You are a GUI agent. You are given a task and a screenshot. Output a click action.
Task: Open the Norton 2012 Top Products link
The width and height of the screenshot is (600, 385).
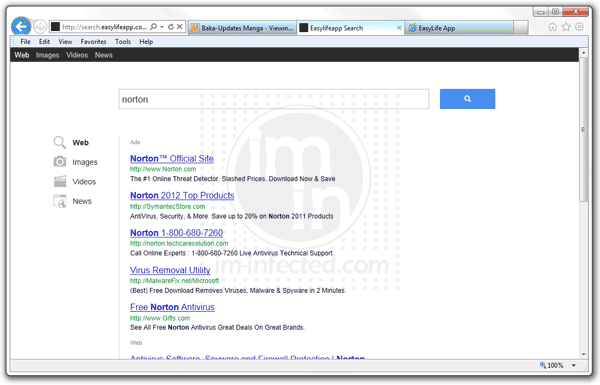(182, 196)
